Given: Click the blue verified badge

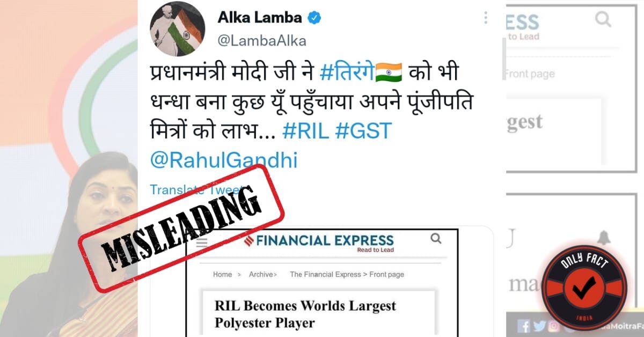Looking at the screenshot, I should (x=314, y=18).
